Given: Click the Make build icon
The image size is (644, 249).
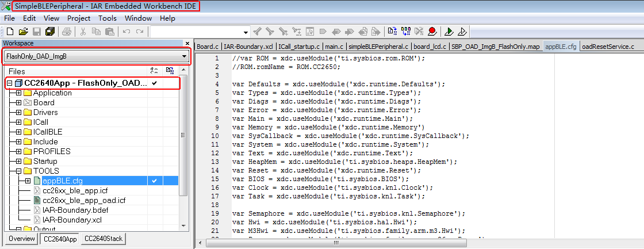Looking at the screenshot, I should tap(406, 32).
